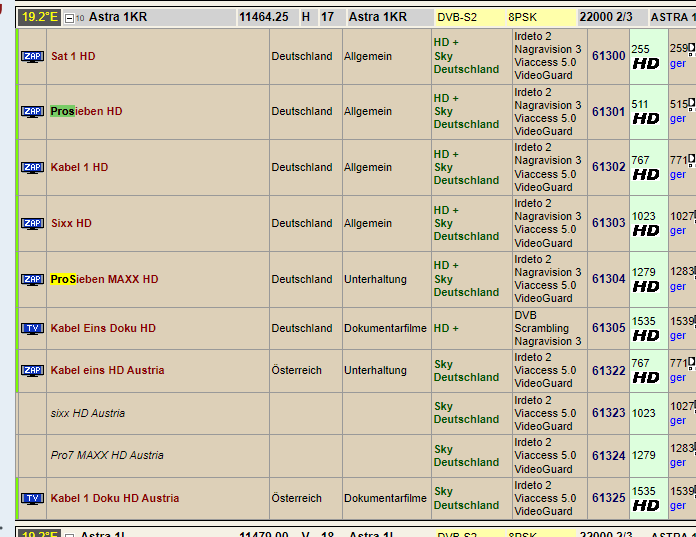The height and width of the screenshot is (537, 696).
Task: Open Kabel 1 HD channel link
Action: pyautogui.click(x=79, y=167)
